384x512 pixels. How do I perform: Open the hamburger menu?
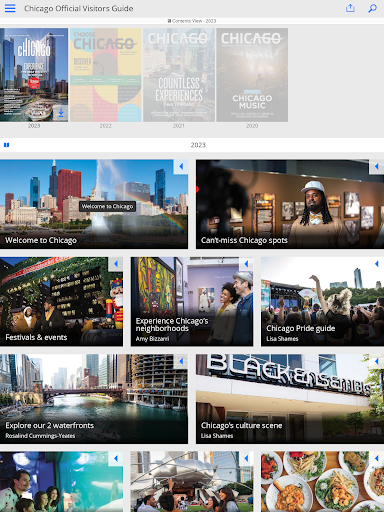pos(10,8)
